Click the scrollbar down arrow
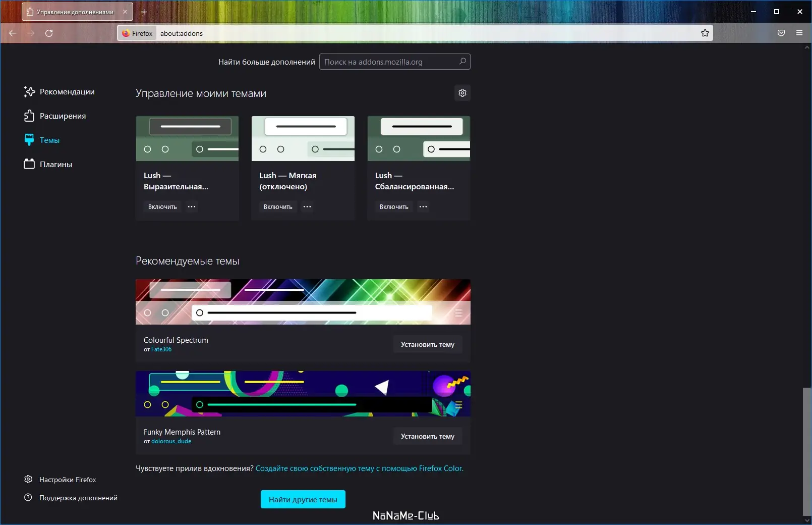 [x=807, y=520]
